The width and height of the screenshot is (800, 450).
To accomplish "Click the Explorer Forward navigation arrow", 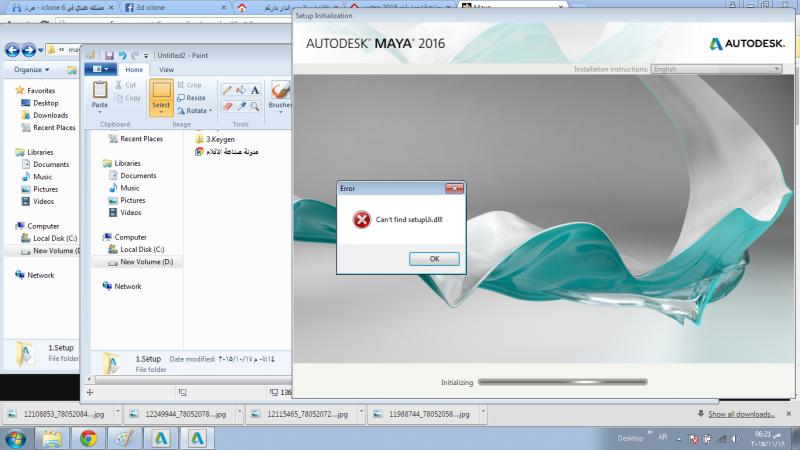I will (x=29, y=50).
